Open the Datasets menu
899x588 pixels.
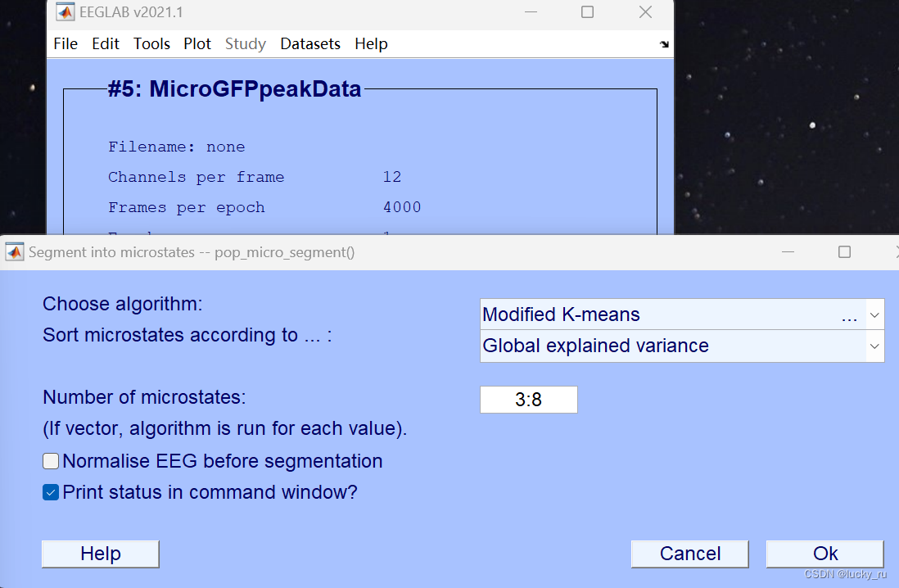[x=310, y=43]
